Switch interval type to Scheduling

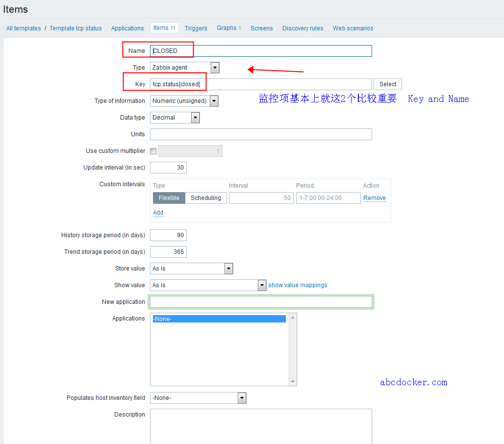pos(206,198)
